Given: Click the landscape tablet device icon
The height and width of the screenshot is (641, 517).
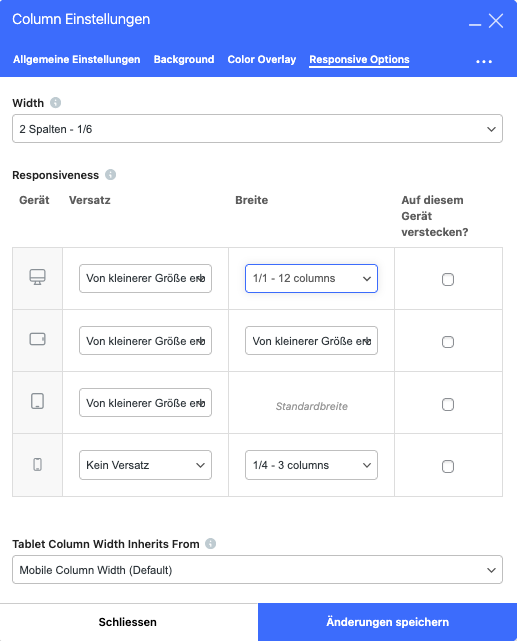Looking at the screenshot, I should click(37, 339).
